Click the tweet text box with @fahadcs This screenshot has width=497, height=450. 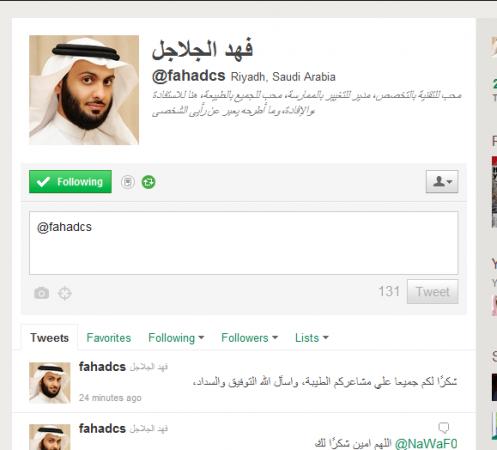tap(244, 243)
